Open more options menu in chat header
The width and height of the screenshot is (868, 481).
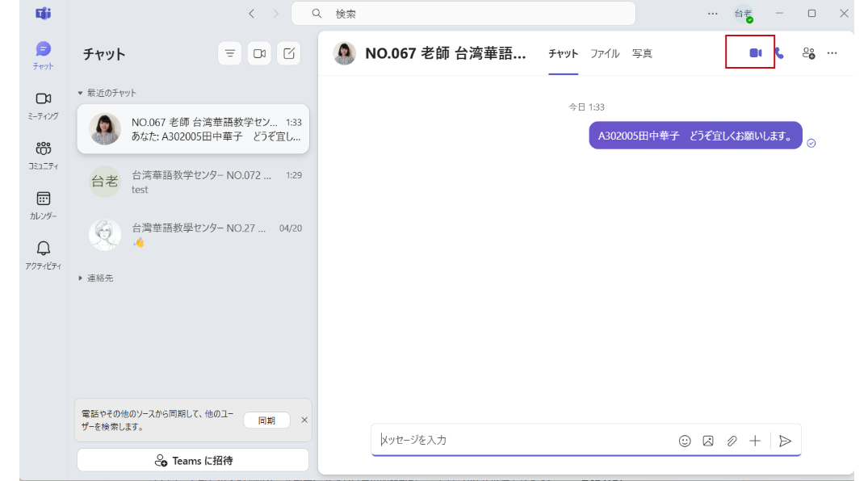(832, 53)
